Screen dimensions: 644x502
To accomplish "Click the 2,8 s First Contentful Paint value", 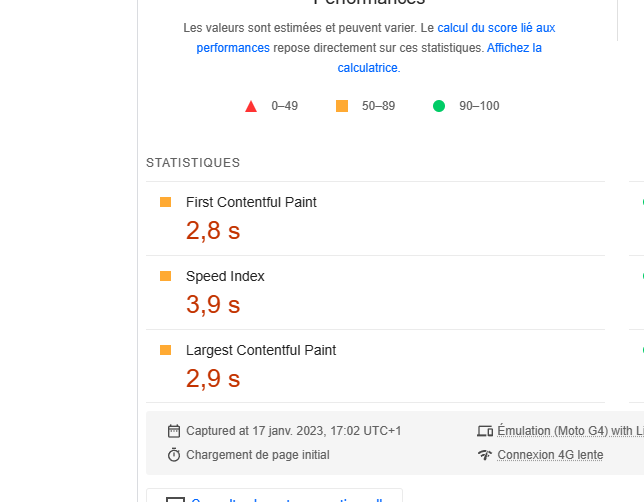I will tap(213, 231).
